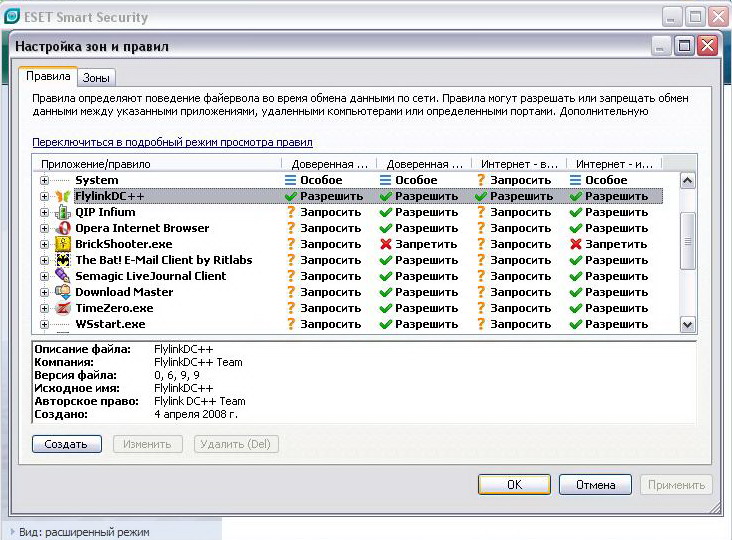Click the Semagic LiveJournal Client icon
The height and width of the screenshot is (540, 732).
click(62, 277)
